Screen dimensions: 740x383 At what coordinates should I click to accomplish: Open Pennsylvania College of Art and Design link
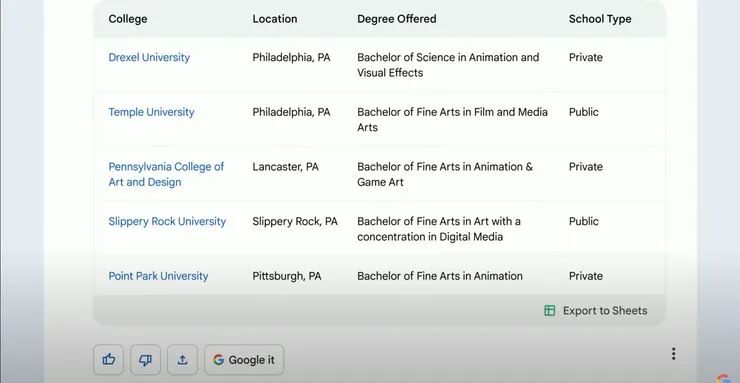pyautogui.click(x=166, y=175)
